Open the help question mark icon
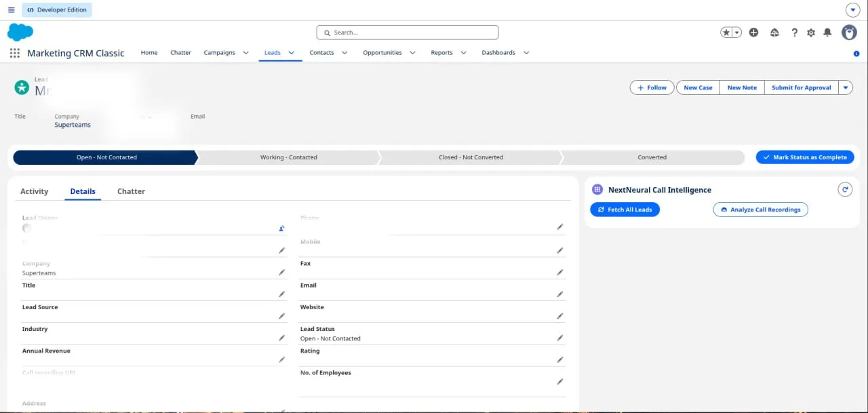 click(795, 33)
